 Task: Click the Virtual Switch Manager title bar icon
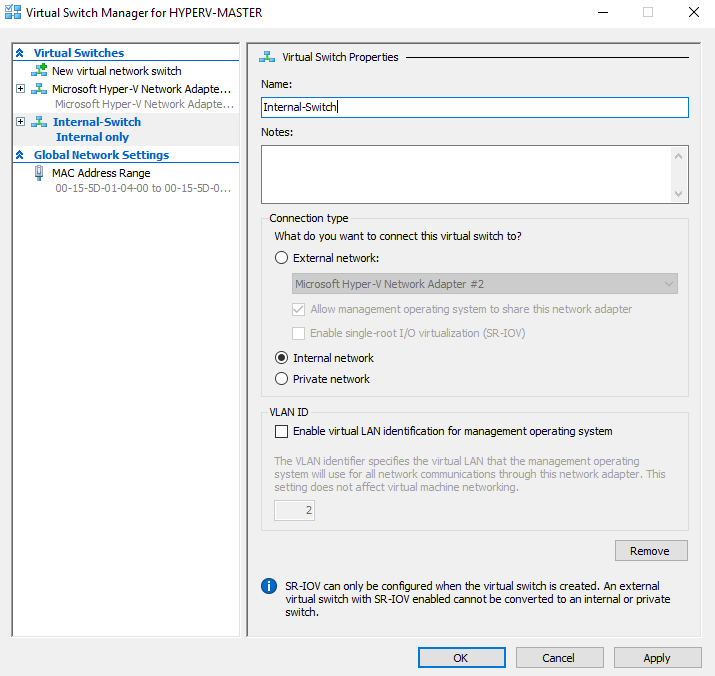coord(13,12)
